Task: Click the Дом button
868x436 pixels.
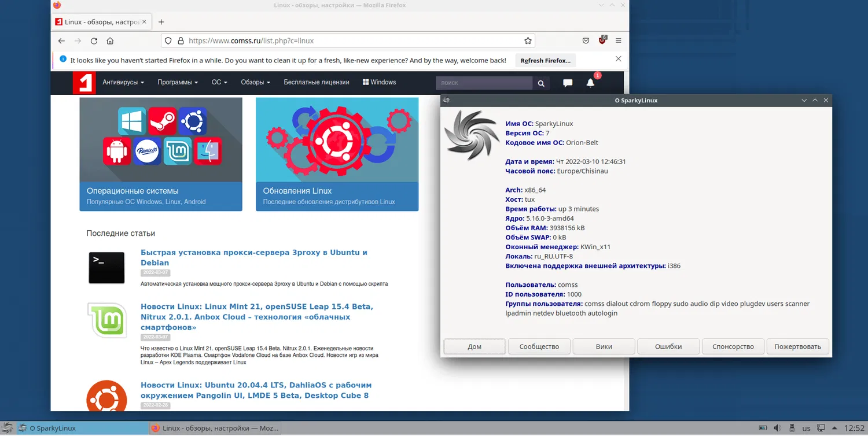Action: click(475, 346)
